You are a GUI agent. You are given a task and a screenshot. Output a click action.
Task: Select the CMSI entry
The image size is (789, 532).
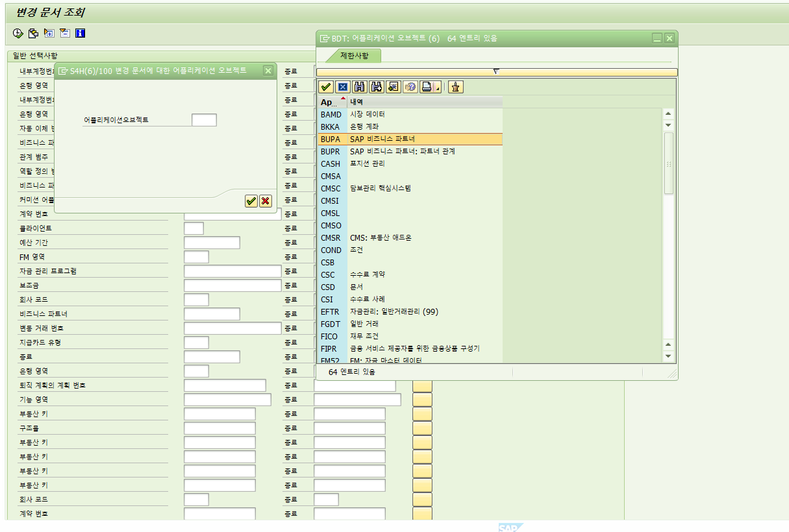click(410, 200)
